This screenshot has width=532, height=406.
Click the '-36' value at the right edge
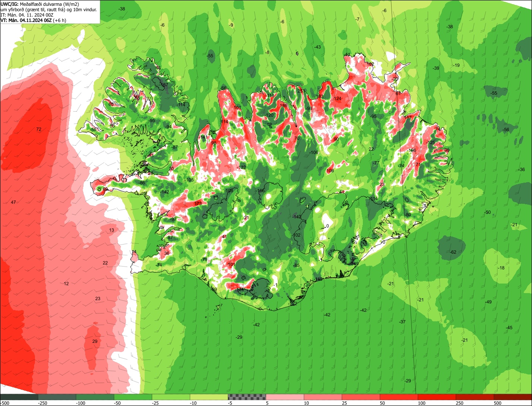(522, 170)
